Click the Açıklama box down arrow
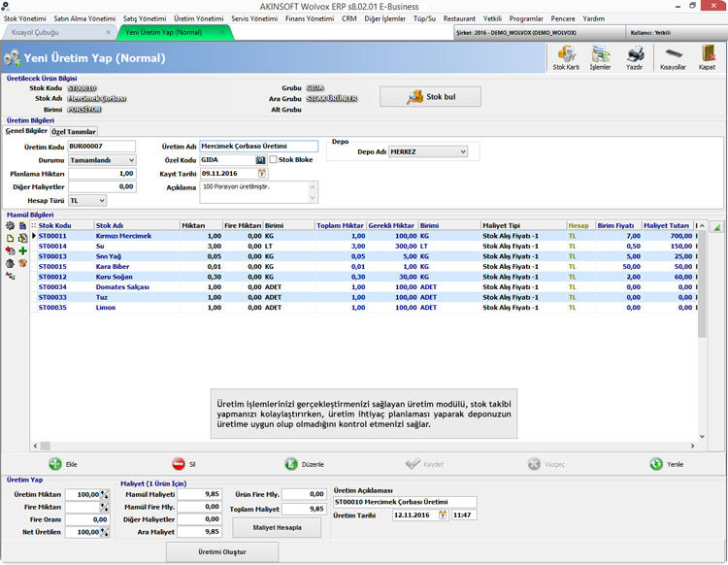 [313, 198]
